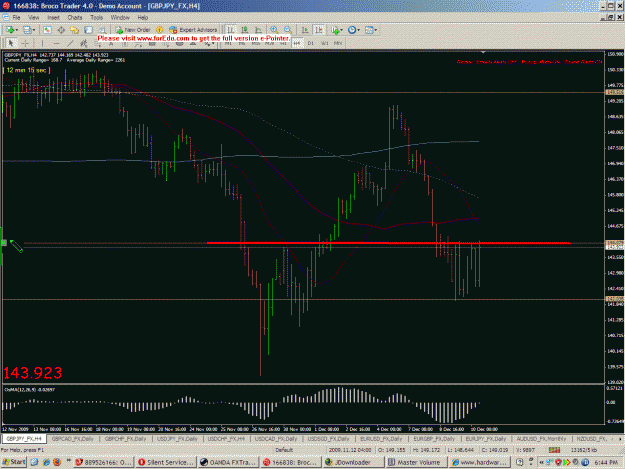The image size is (625, 469).
Task: Open the View menu
Action: coord(34,18)
